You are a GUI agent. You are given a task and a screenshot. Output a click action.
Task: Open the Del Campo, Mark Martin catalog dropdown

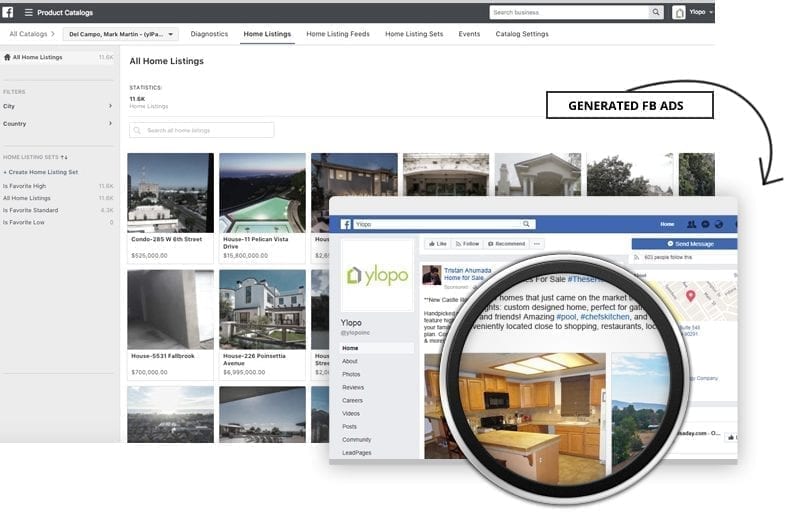pyautogui.click(x=120, y=34)
